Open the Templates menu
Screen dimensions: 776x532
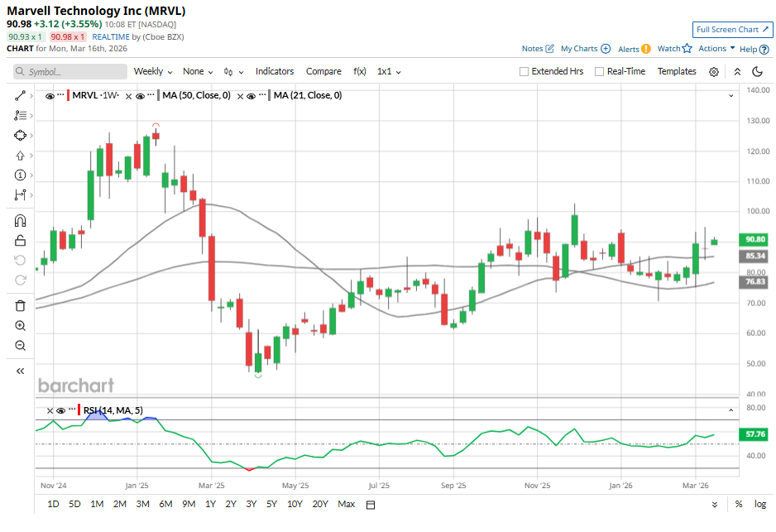point(677,71)
